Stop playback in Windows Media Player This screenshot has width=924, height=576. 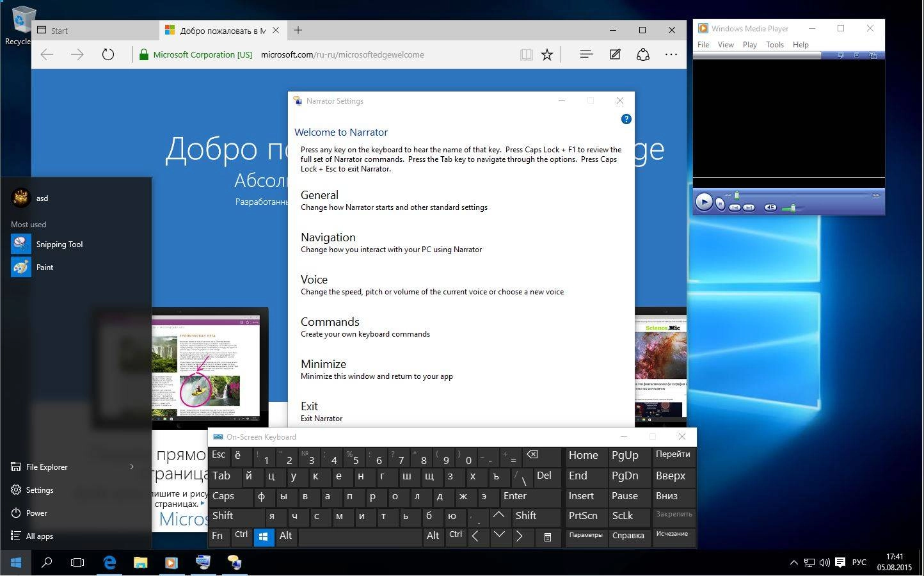[721, 204]
